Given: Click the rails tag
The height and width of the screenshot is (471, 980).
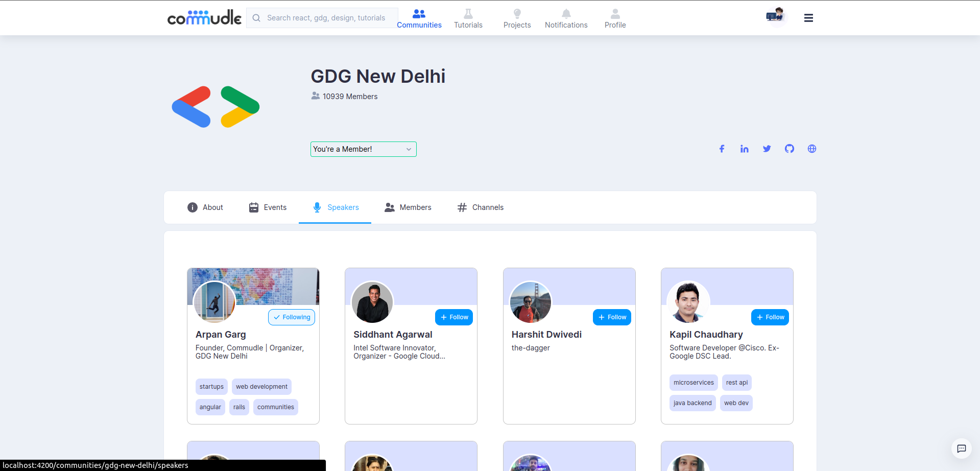Looking at the screenshot, I should (239, 407).
